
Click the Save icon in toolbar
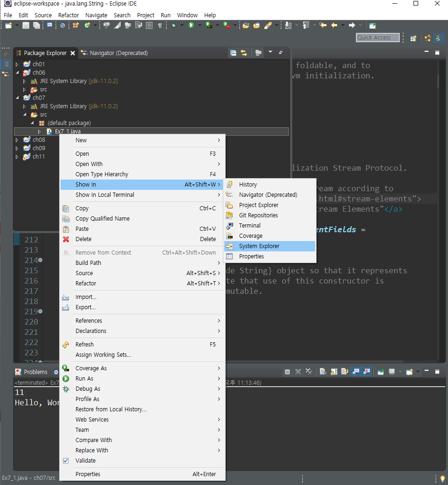click(x=26, y=26)
